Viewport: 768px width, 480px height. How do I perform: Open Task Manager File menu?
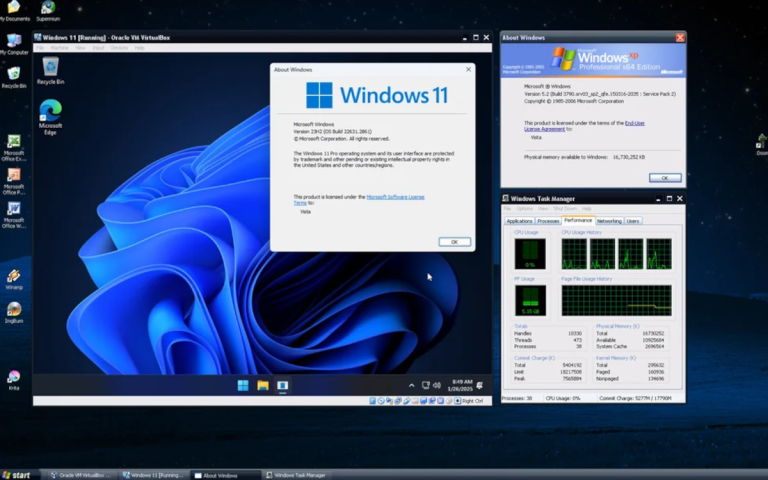(507, 209)
